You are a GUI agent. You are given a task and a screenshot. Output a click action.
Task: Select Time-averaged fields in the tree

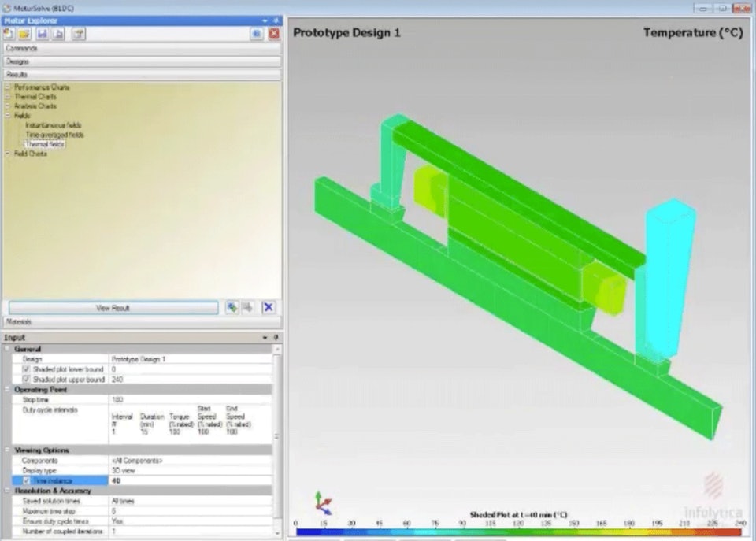(54, 135)
